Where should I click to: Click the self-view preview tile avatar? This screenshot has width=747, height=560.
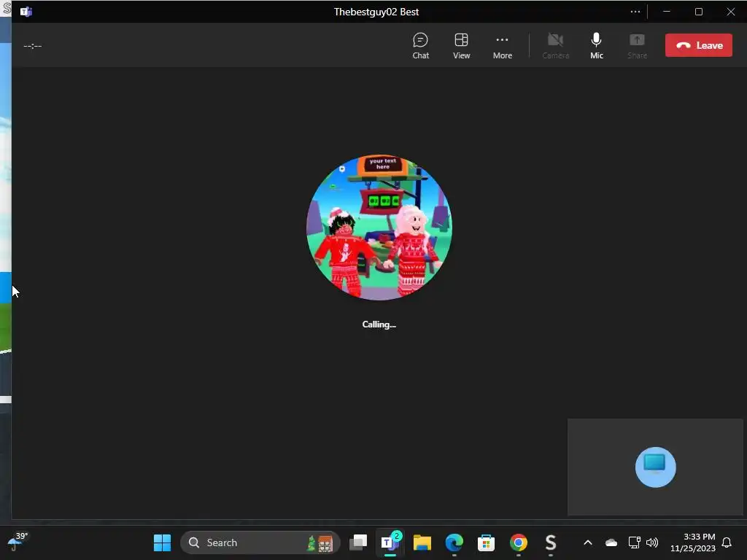coord(655,467)
